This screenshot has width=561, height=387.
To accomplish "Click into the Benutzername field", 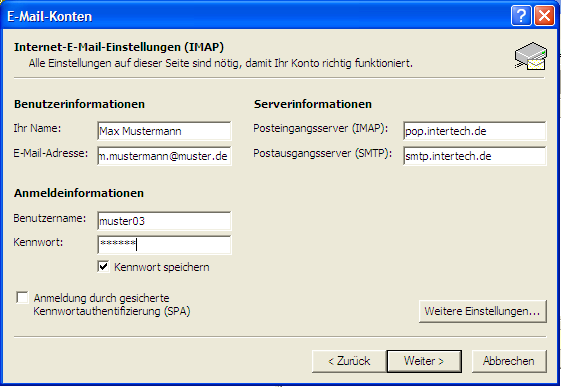I will click(x=164, y=221).
